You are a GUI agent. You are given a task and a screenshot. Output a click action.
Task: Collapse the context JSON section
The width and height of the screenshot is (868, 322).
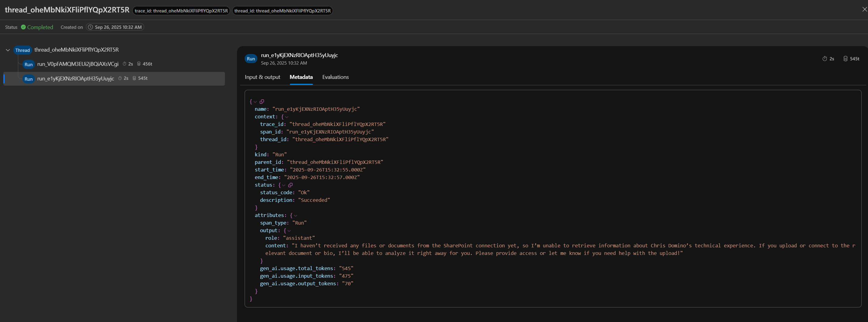point(287,117)
